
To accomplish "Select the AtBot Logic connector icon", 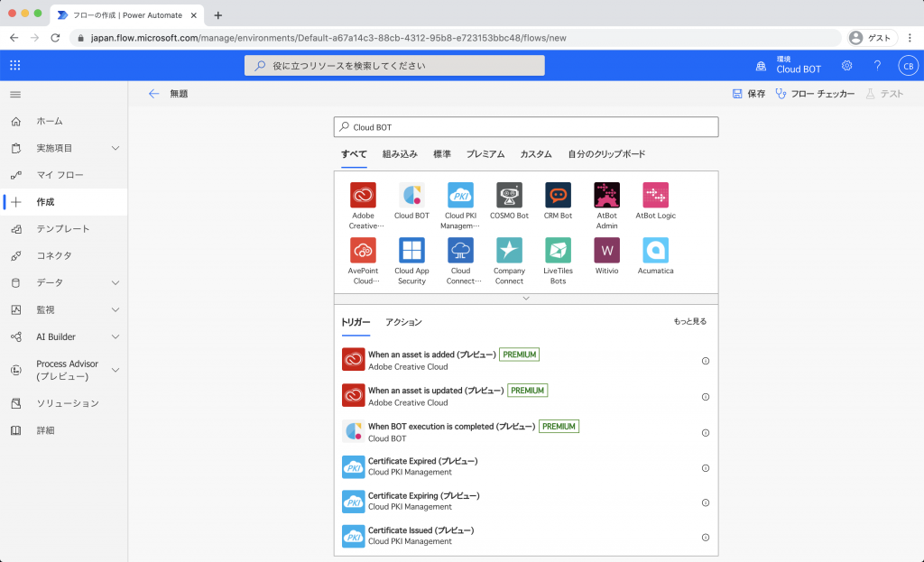I will coord(655,195).
